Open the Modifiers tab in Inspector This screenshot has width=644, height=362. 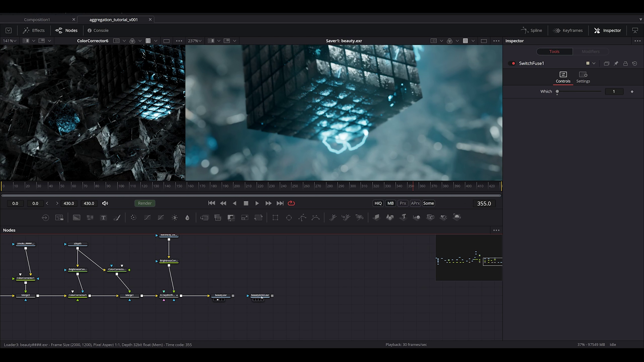coord(590,51)
